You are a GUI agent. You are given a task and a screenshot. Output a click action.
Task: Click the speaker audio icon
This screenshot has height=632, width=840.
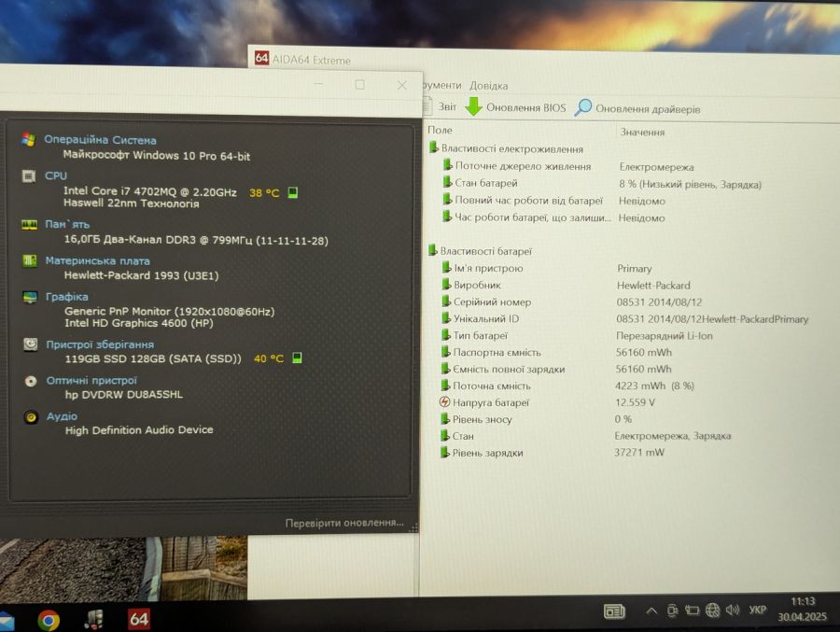(x=31, y=416)
